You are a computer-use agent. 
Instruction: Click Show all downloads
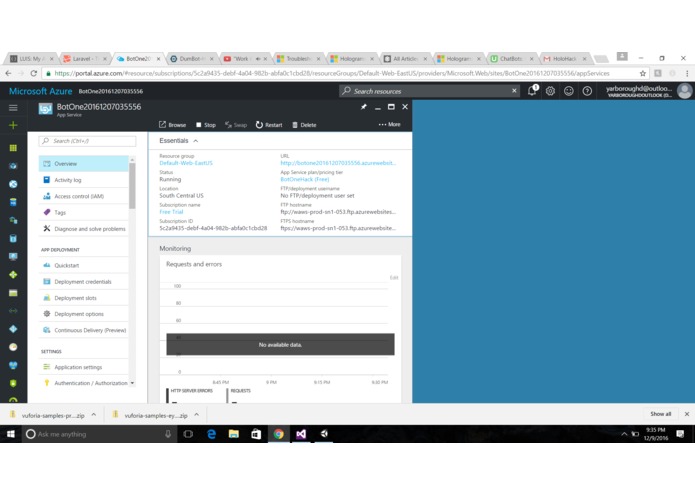tap(660, 414)
